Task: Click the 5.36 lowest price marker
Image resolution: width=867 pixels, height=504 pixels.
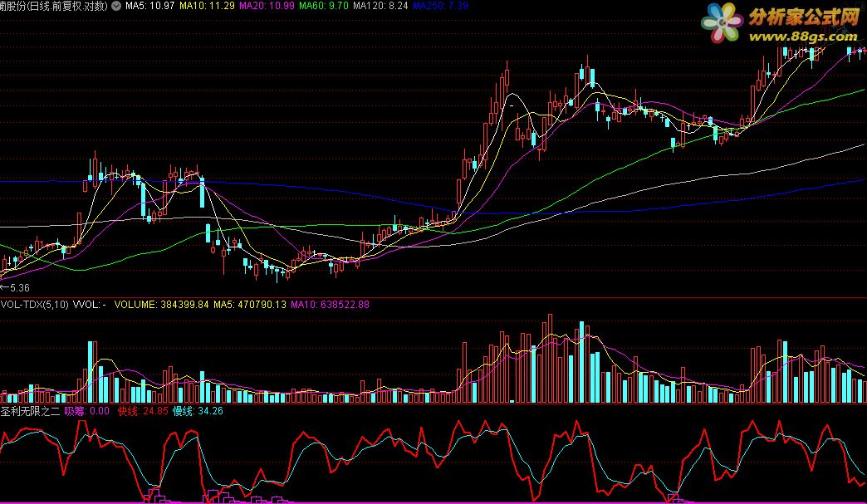Action: coord(15,288)
